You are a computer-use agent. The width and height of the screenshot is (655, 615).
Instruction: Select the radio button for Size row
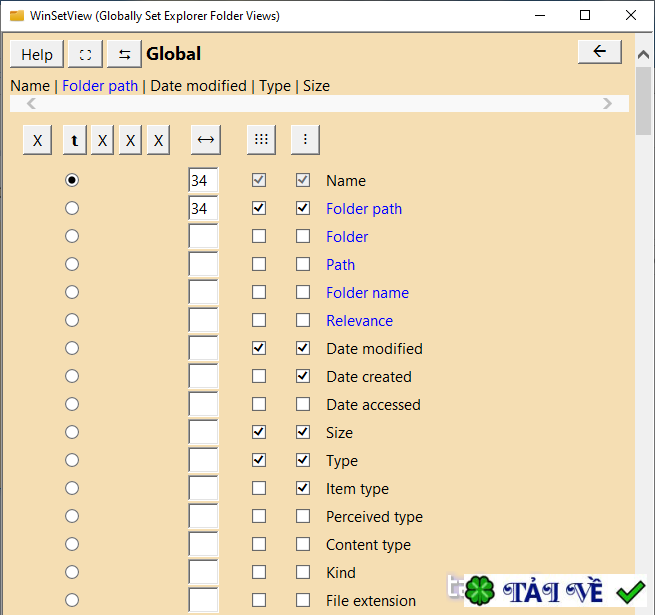point(72,432)
